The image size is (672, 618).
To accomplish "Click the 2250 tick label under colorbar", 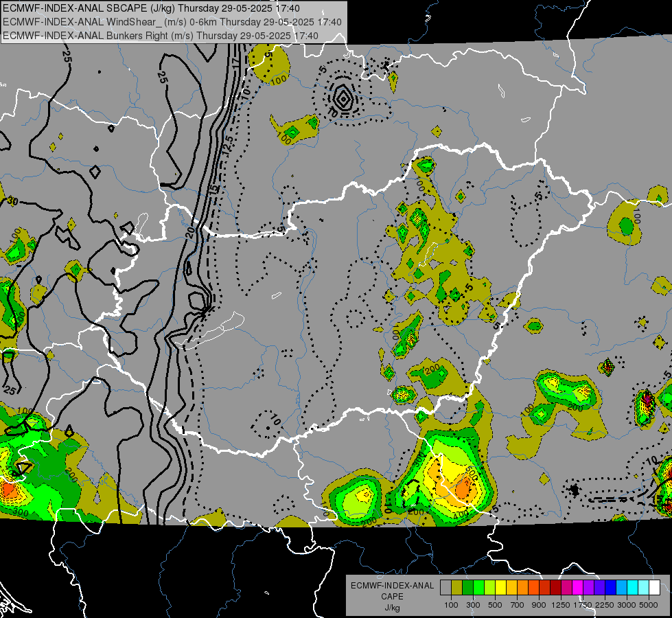I will [605, 605].
